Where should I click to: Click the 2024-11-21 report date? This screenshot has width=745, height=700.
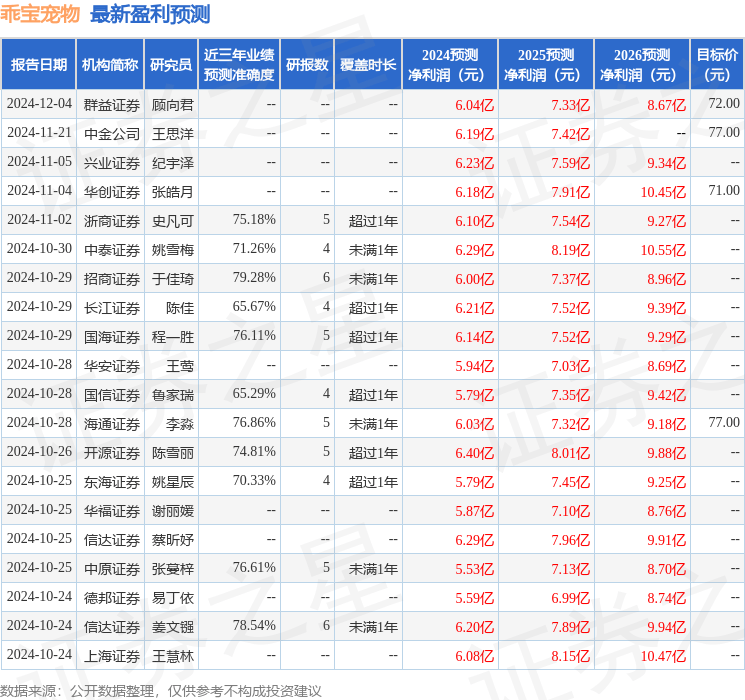coord(39,132)
